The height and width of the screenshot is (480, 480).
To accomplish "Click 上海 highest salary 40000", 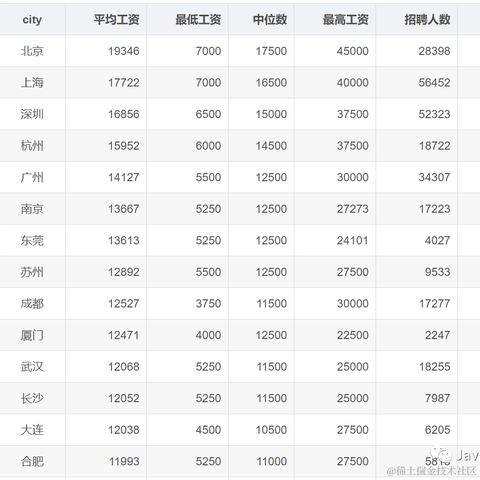I will point(353,83).
